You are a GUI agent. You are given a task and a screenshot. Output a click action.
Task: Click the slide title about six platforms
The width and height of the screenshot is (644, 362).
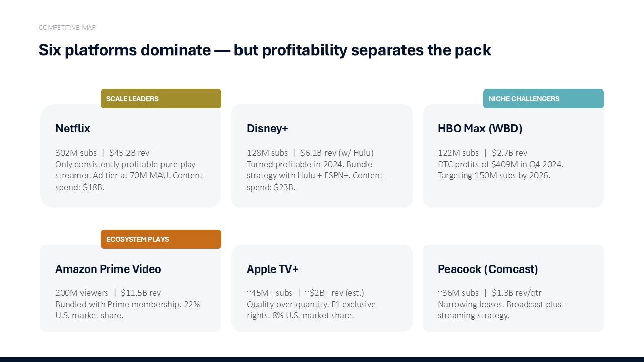pos(265,50)
